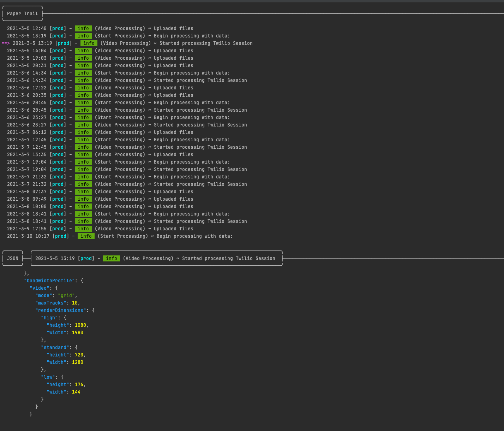This screenshot has width=504, height=431.
Task: Open the 2021-3-6 20:45 Started processing Twilio row
Action: 127,110
